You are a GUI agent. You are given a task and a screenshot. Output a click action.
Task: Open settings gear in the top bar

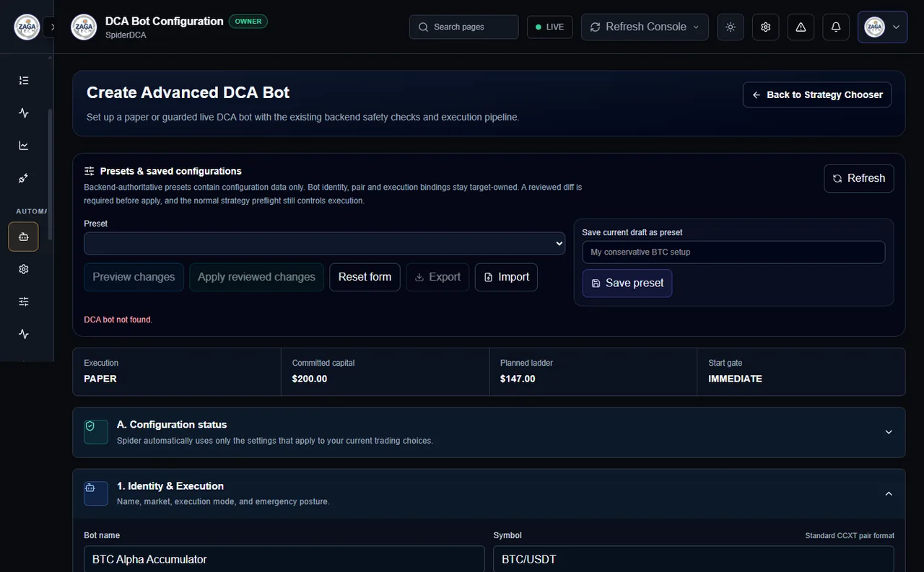[766, 27]
